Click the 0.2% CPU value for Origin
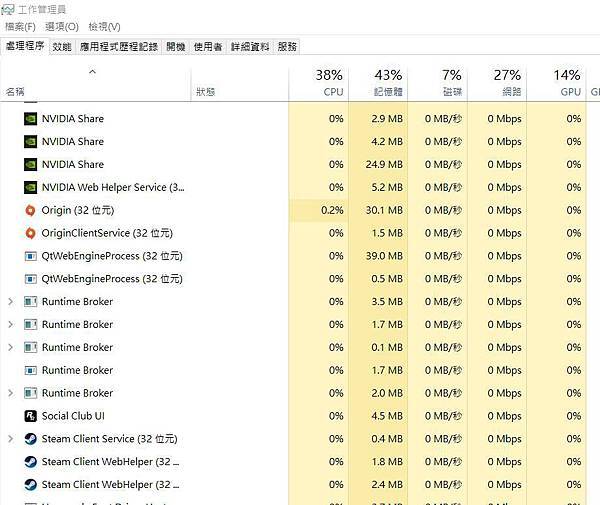The image size is (600, 505). (332, 210)
